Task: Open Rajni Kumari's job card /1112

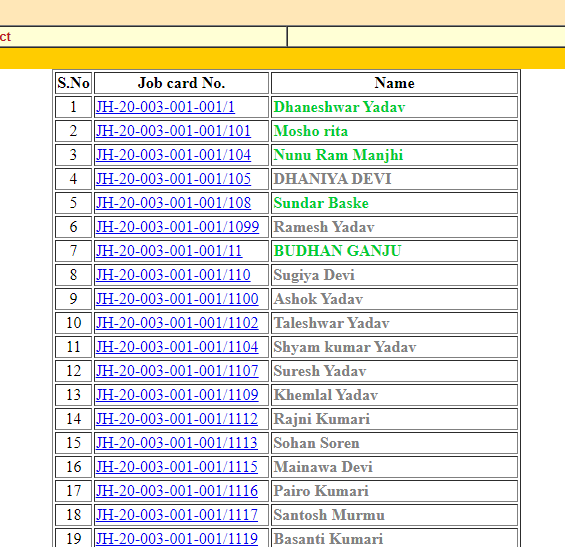Action: click(177, 419)
